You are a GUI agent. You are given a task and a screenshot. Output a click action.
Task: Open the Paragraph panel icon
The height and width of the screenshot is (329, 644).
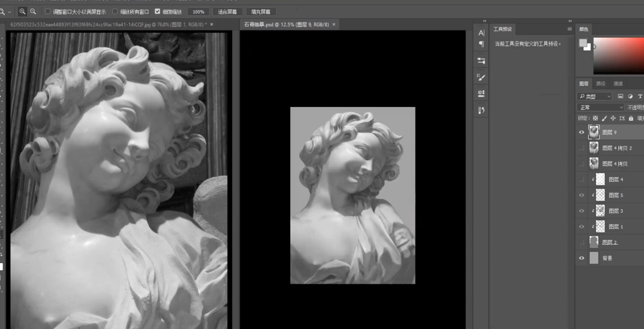point(481,44)
